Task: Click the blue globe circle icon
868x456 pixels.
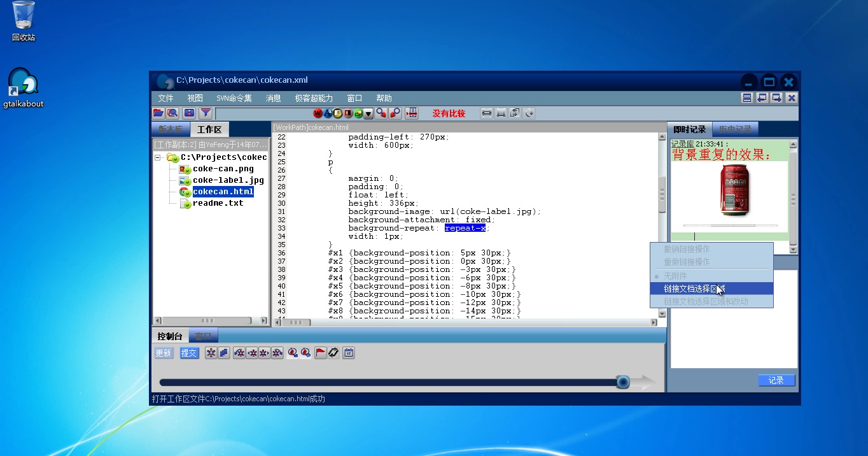Action: 328,113
